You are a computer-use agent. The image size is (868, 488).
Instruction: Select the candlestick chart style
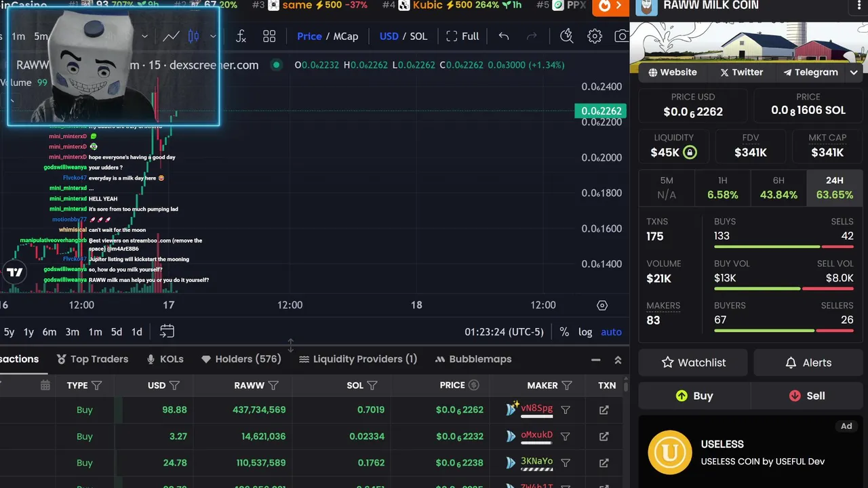pyautogui.click(x=193, y=37)
